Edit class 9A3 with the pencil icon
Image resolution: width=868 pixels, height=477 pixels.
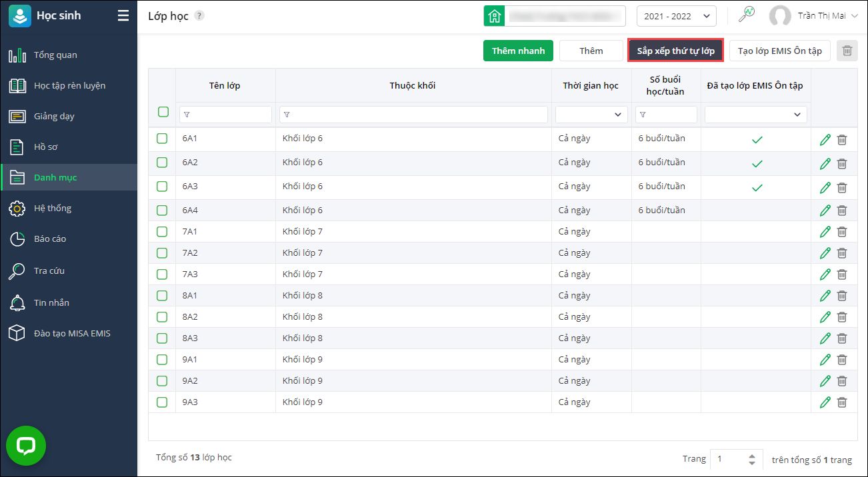tap(825, 402)
